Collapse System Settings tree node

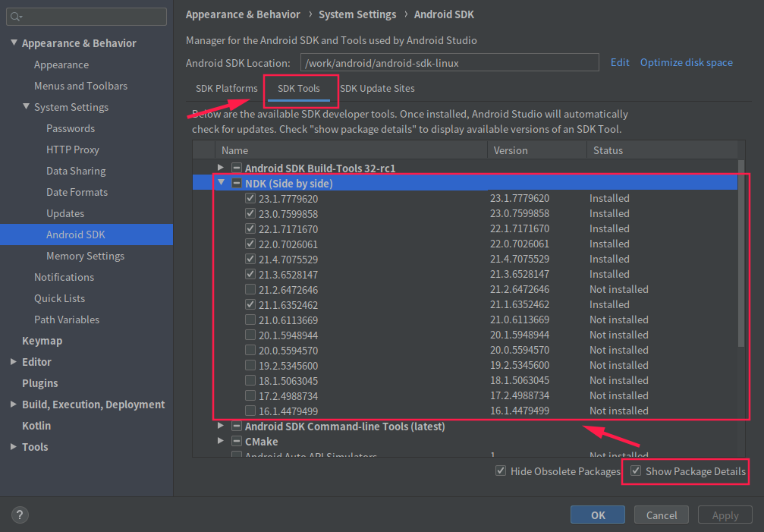click(26, 107)
